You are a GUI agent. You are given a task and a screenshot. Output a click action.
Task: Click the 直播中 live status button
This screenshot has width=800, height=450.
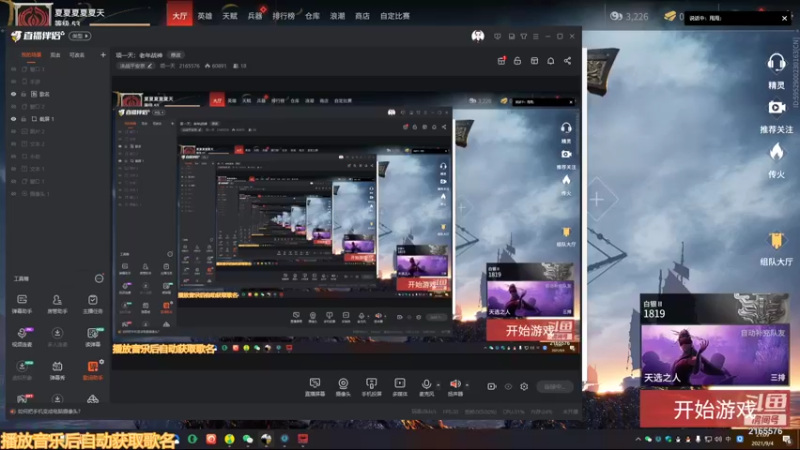pyautogui.click(x=555, y=387)
